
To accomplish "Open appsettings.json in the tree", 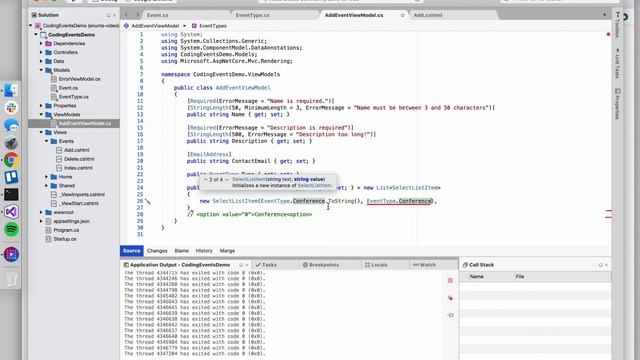I will (71, 221).
